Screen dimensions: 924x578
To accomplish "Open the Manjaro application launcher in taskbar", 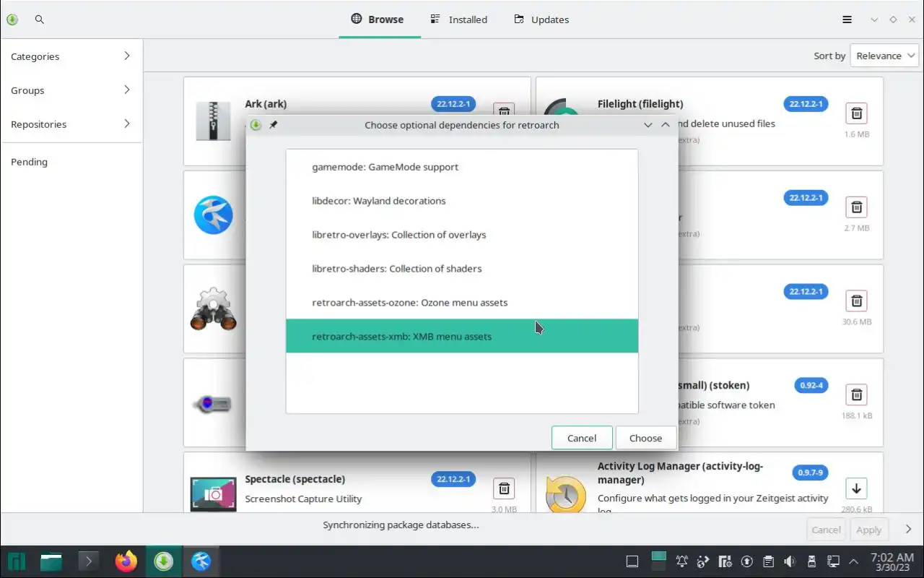I will [16, 561].
